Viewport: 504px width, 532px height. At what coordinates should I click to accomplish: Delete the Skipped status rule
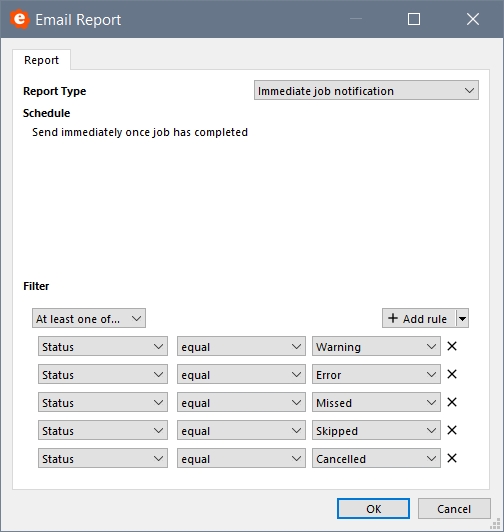click(452, 430)
